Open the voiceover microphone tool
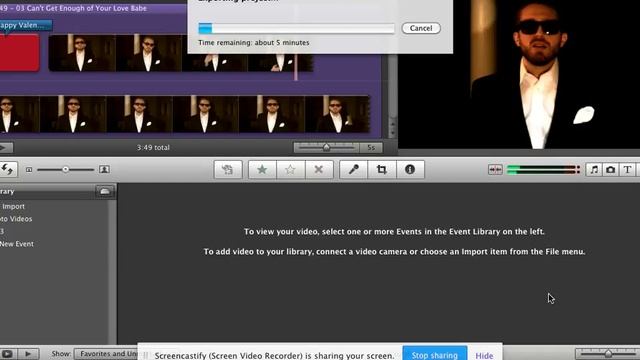 (x=353, y=169)
